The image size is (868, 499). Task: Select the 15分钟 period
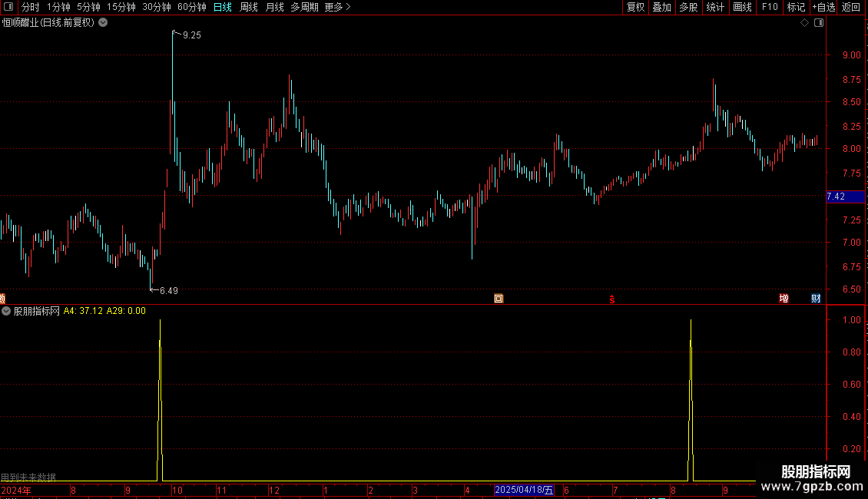coord(121,7)
